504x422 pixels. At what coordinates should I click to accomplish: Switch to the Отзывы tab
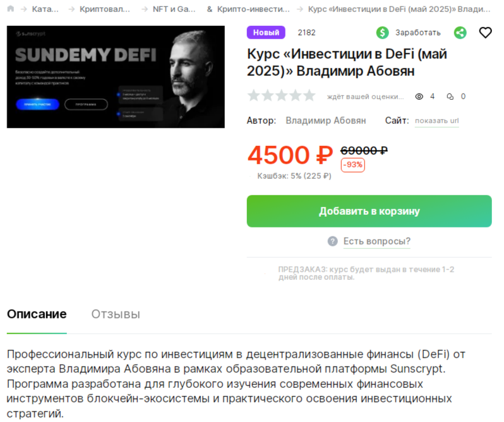pyautogui.click(x=116, y=314)
